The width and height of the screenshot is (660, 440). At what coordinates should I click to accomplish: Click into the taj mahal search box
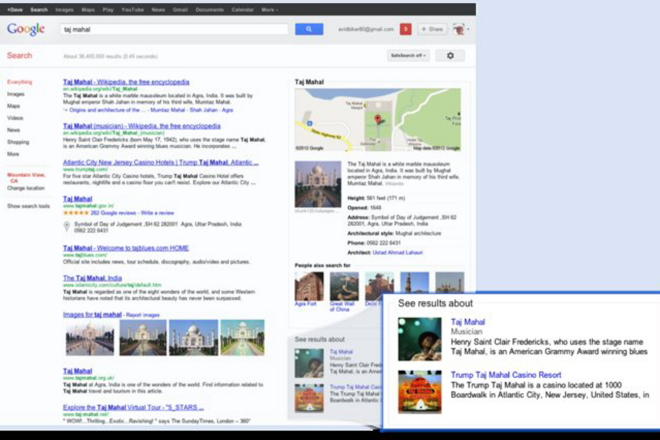tap(174, 29)
